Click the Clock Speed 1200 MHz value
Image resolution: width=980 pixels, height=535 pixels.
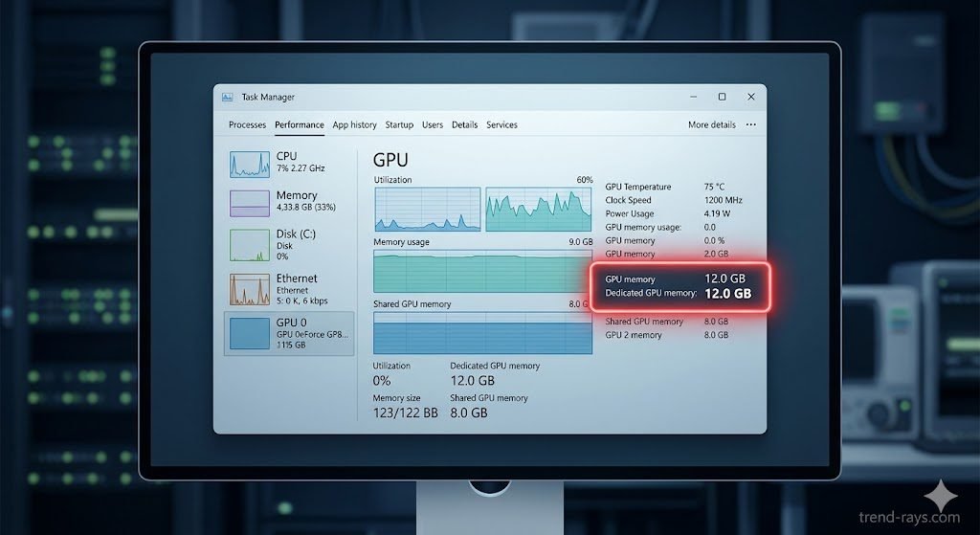[x=724, y=200]
